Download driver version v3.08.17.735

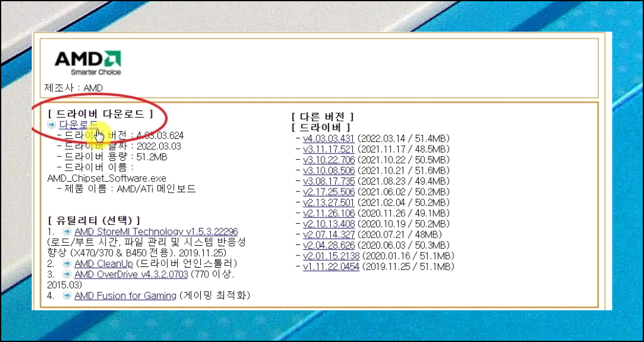(x=328, y=181)
